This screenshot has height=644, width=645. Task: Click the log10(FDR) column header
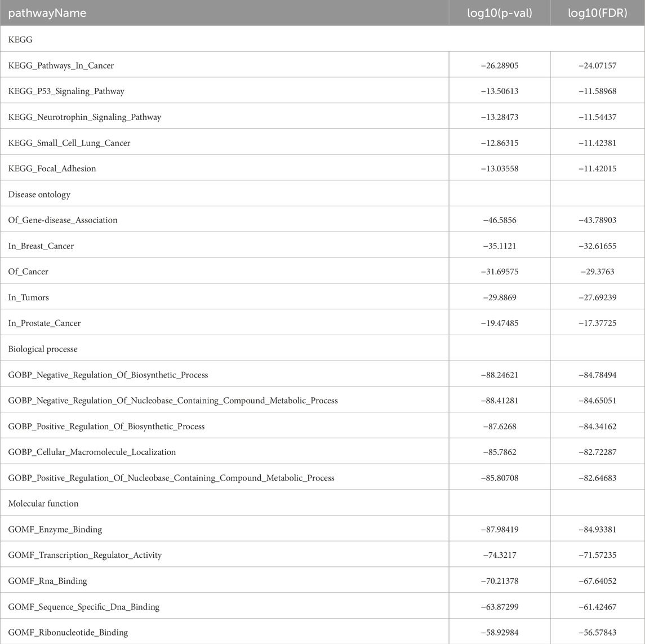(597, 13)
